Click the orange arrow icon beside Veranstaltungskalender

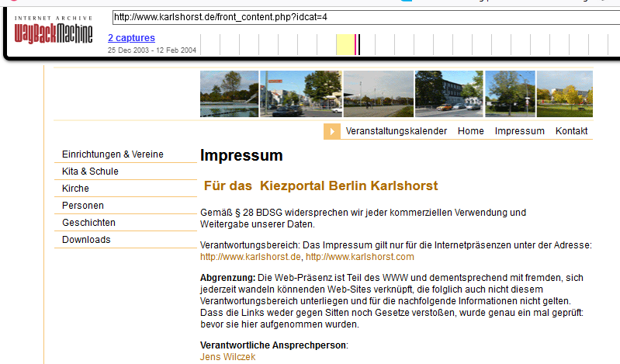click(332, 131)
